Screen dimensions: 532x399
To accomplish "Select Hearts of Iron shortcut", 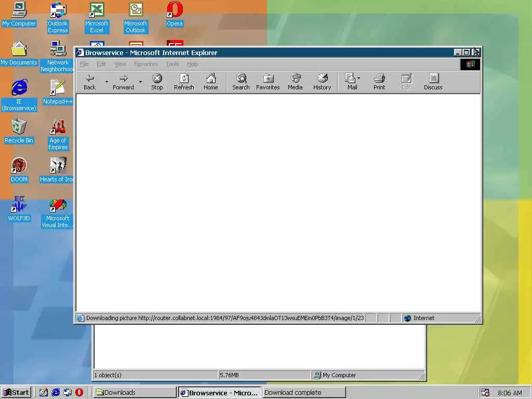I will (x=57, y=170).
